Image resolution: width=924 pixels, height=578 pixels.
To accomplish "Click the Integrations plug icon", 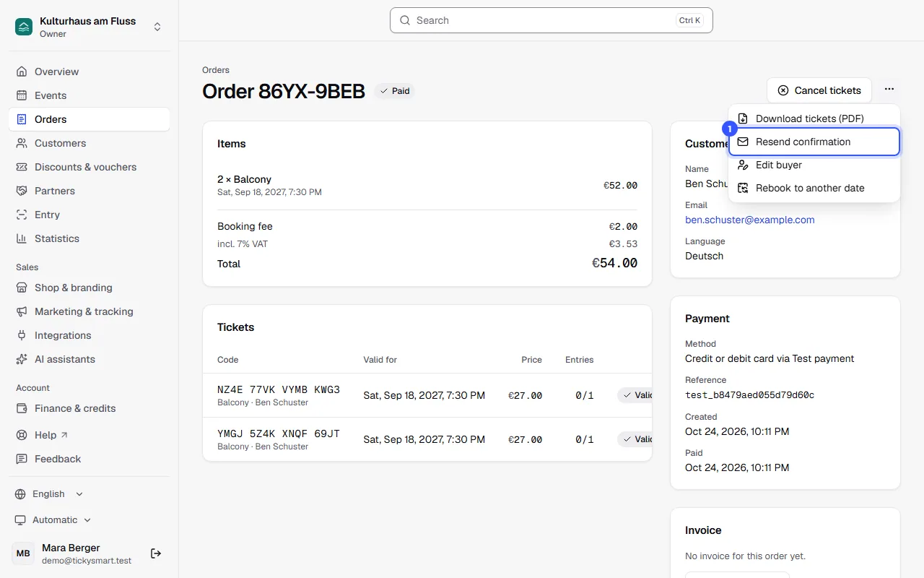I will (22, 335).
